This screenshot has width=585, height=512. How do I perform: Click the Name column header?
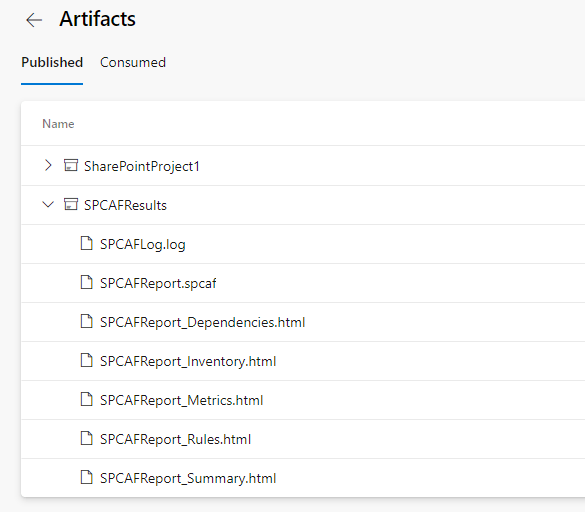point(58,124)
